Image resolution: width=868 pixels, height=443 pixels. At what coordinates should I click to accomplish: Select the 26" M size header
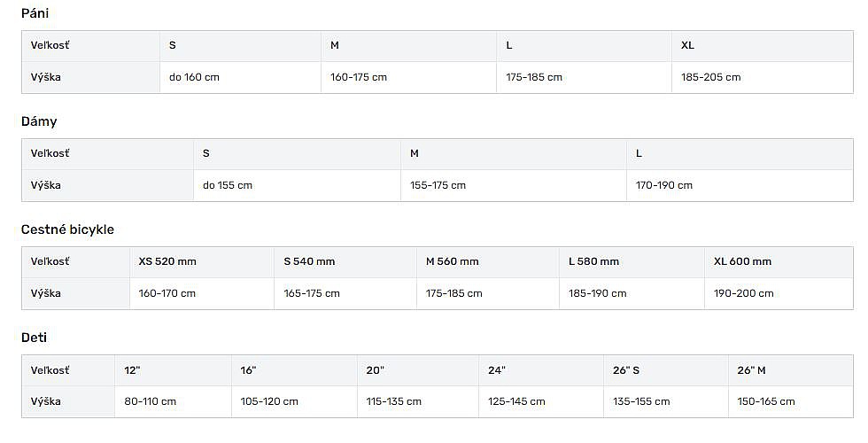[790, 370]
